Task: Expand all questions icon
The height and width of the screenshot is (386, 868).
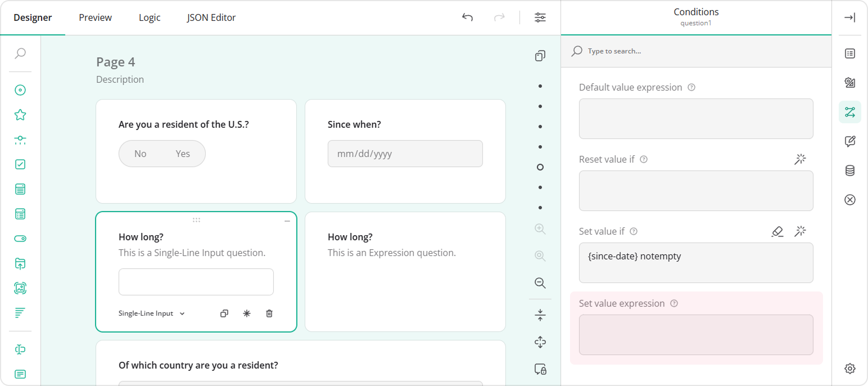Action: tap(540, 342)
